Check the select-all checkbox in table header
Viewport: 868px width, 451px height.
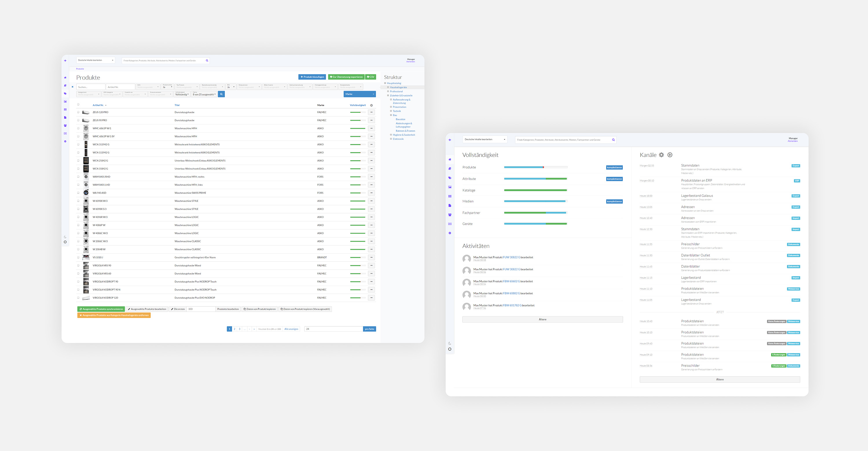[x=78, y=105]
